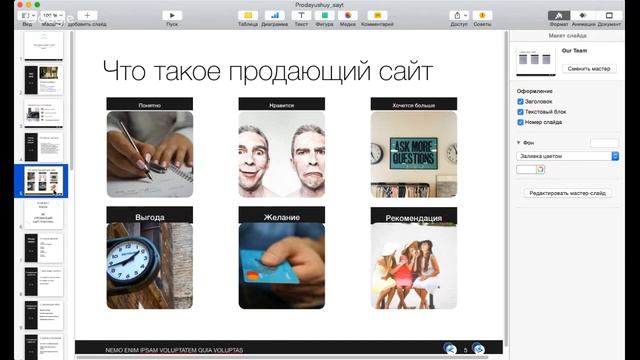Add a text box with Текст icon
This screenshot has width=640, height=360.
pyautogui.click(x=301, y=16)
